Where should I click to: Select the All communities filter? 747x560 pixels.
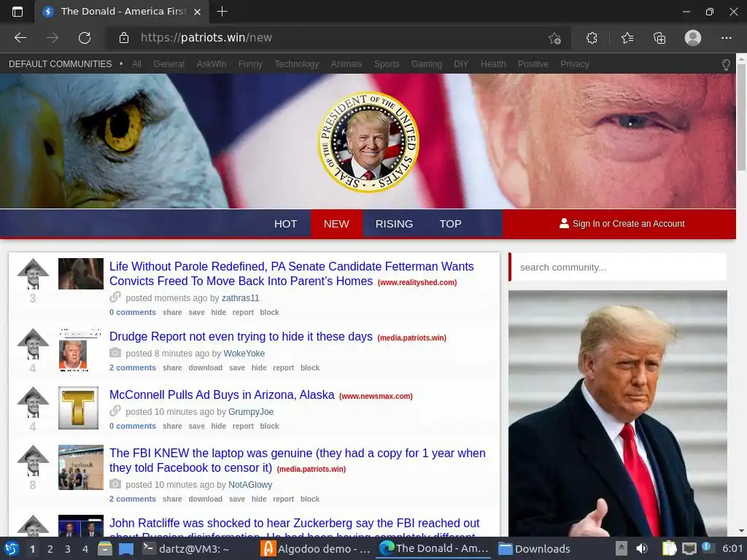[x=136, y=64]
